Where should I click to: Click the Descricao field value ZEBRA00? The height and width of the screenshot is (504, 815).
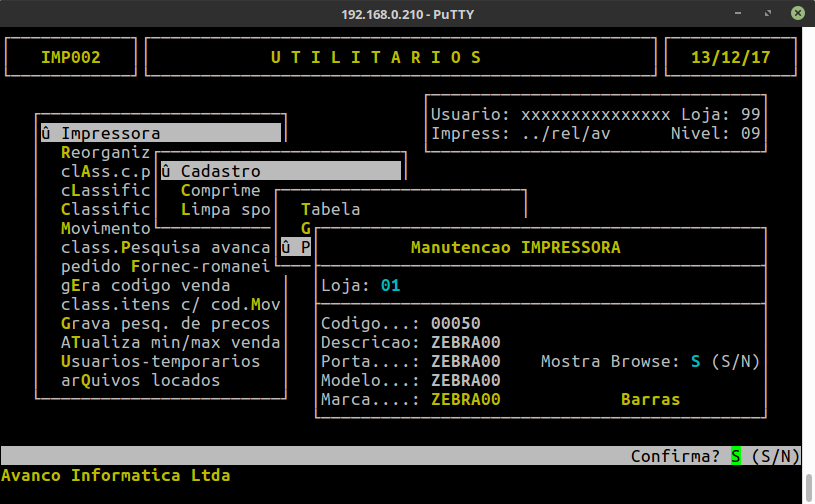(x=465, y=342)
